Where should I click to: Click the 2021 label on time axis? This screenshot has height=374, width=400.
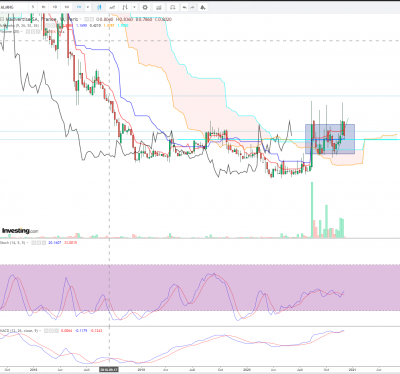(353, 370)
